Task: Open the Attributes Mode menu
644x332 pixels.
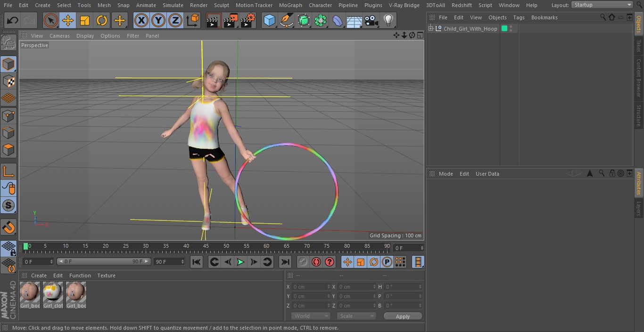Action: [446, 174]
